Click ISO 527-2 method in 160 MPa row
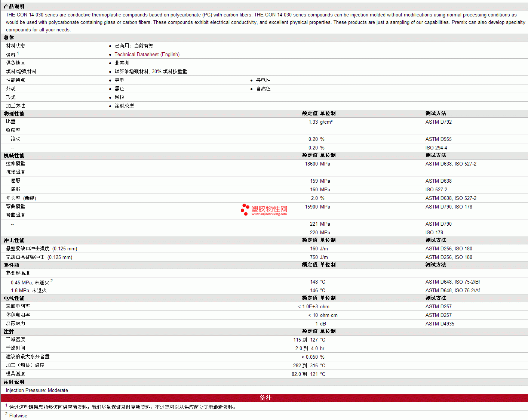 coord(436,190)
